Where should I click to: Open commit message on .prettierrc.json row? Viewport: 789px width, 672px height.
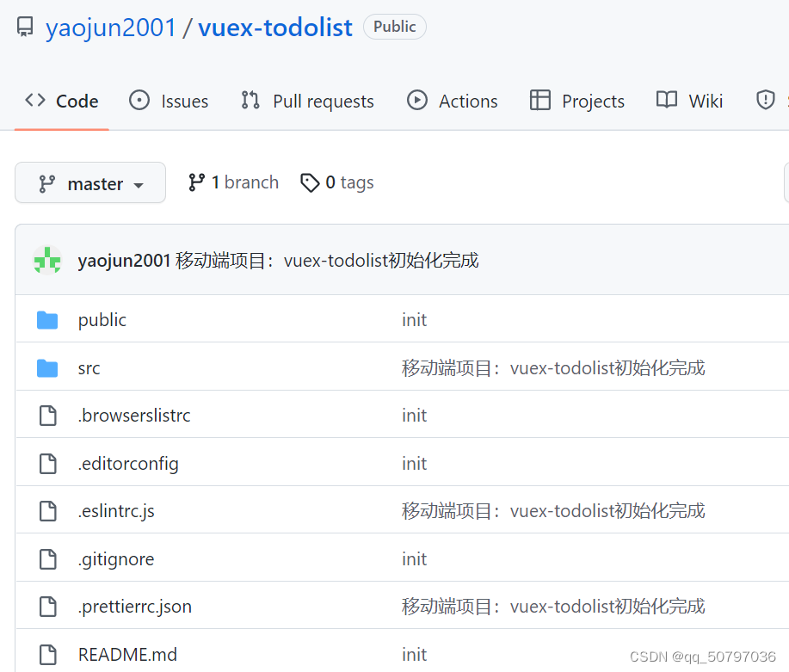point(553,607)
